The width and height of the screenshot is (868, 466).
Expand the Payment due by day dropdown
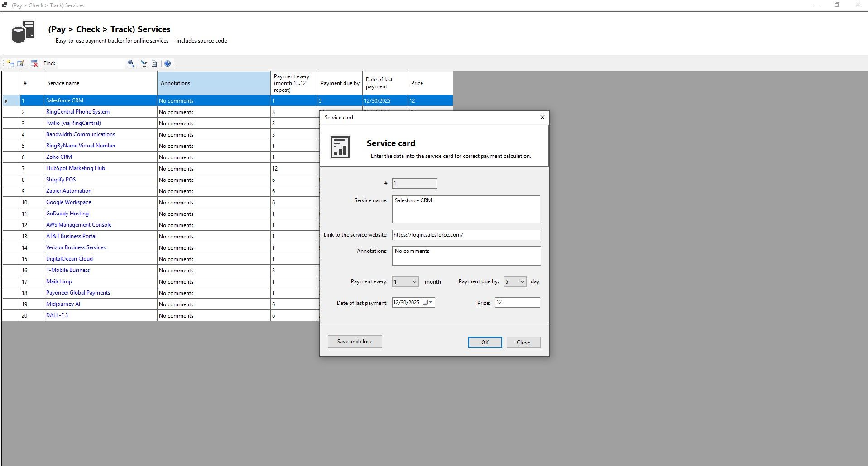522,282
